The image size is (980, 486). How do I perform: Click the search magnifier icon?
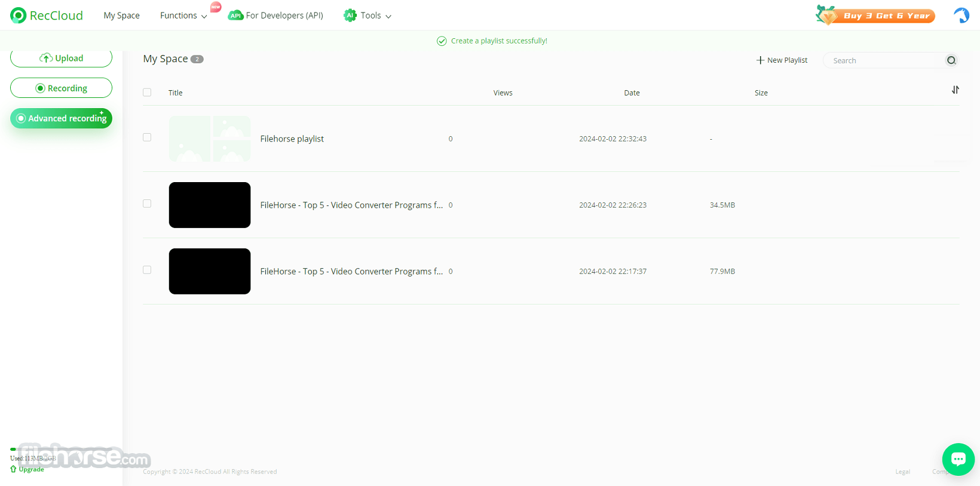click(x=951, y=60)
